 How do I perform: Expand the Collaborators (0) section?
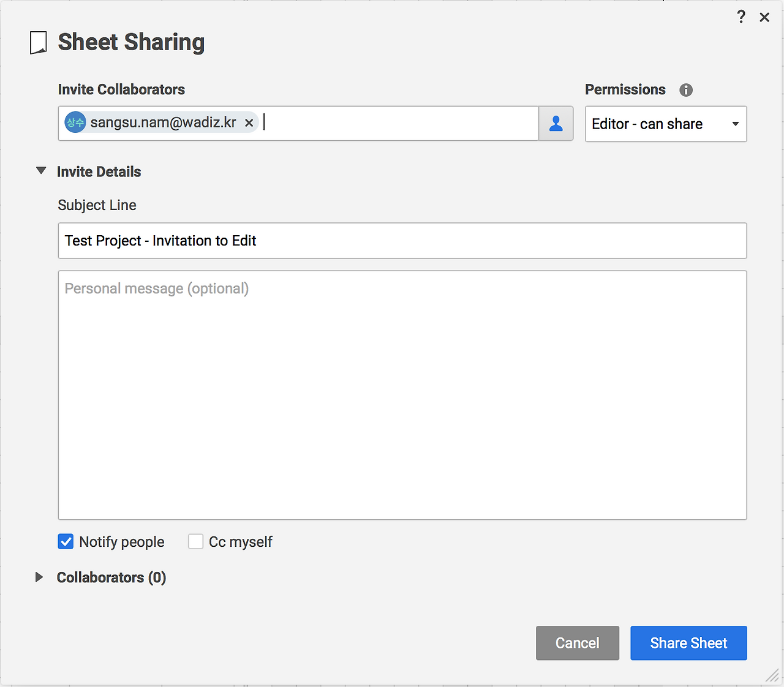tap(39, 577)
